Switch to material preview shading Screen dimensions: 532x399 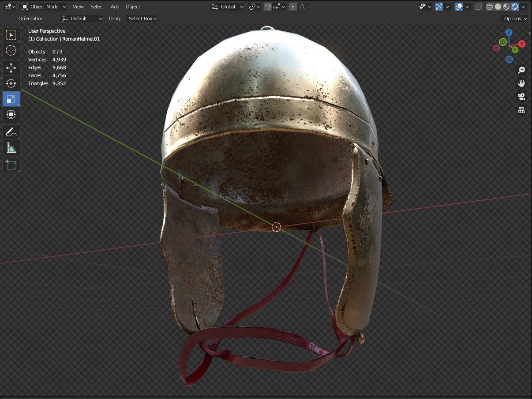(506, 7)
